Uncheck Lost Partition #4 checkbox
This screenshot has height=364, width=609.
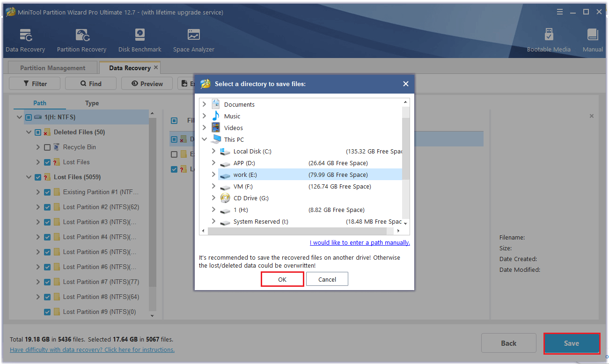pos(47,237)
